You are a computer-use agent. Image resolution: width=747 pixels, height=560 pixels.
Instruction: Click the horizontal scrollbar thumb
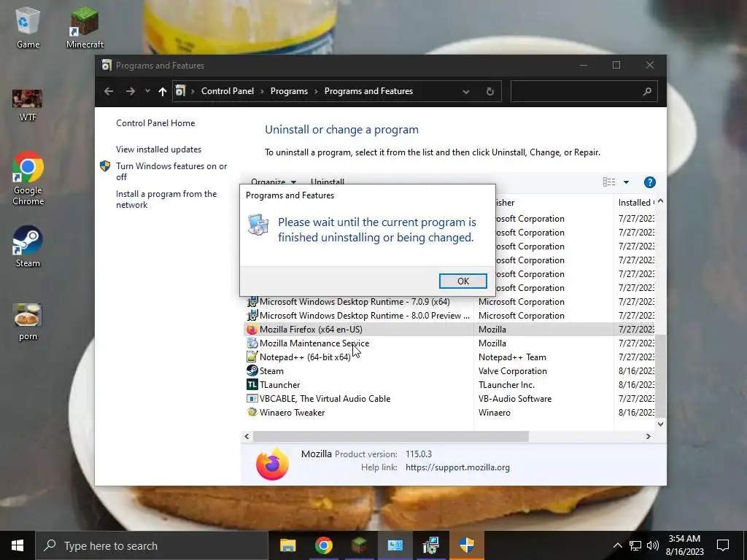[x=391, y=436]
